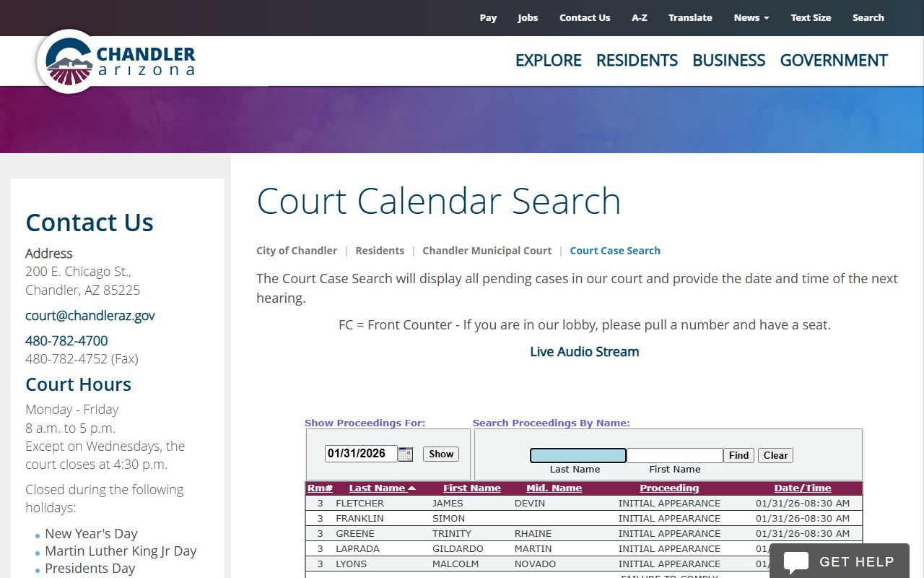Click the Court Case Search breadcrumb
Screen dimensions: 924x578
[x=615, y=251]
